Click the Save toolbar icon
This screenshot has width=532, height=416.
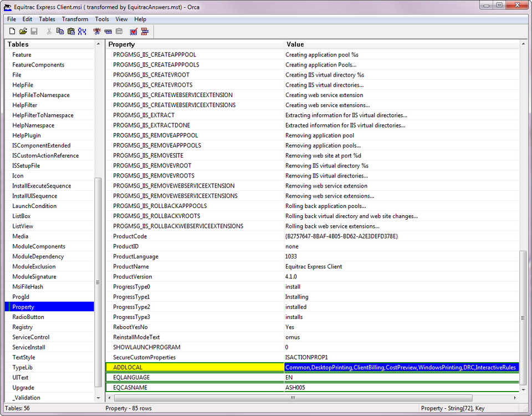coord(34,32)
